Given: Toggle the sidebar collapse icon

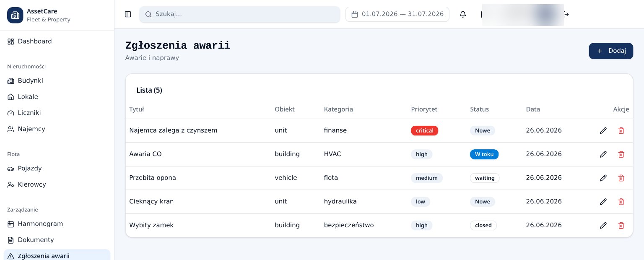Looking at the screenshot, I should click(128, 14).
